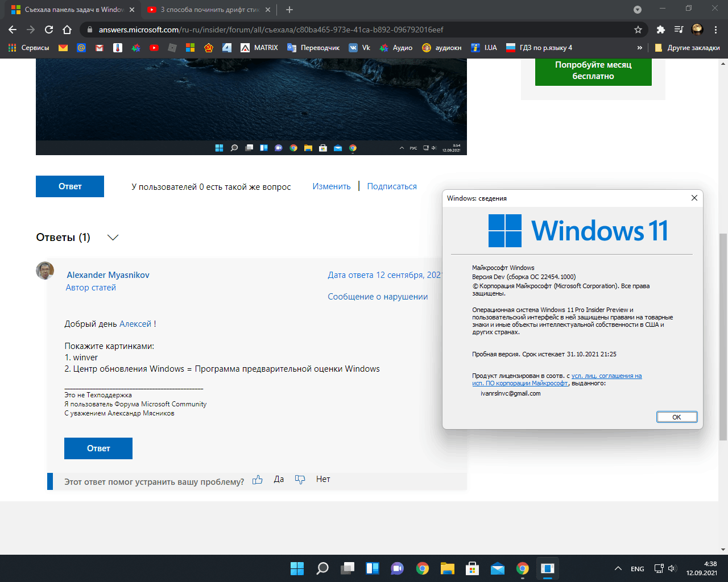Open the Microsoft logo bookmark icon
Image resolution: width=728 pixels, height=582 pixels.
coord(191,48)
